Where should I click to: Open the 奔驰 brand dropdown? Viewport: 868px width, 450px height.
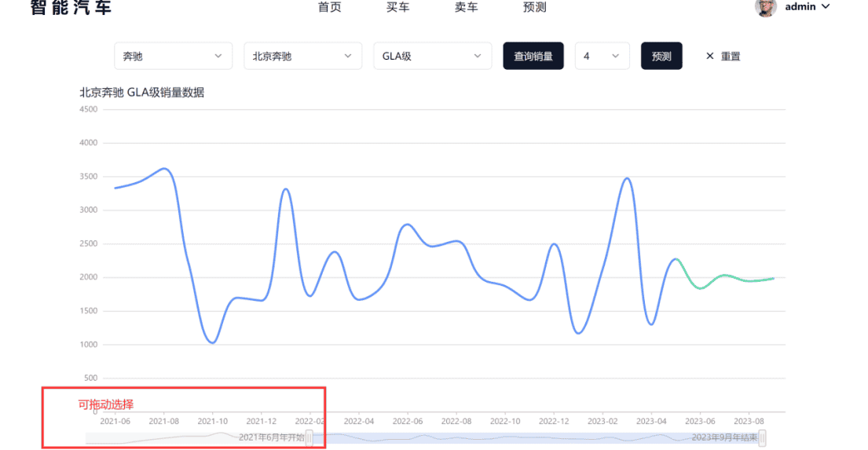174,56
